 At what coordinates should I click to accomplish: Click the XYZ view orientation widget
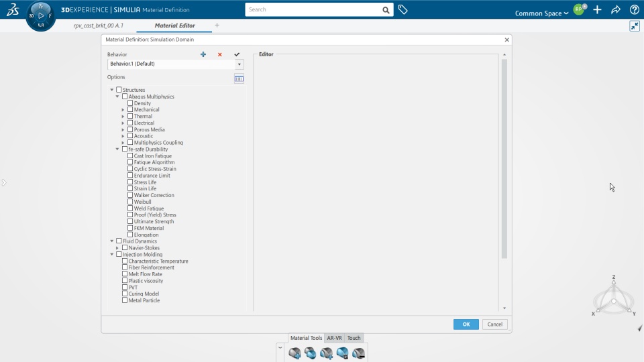click(x=614, y=296)
